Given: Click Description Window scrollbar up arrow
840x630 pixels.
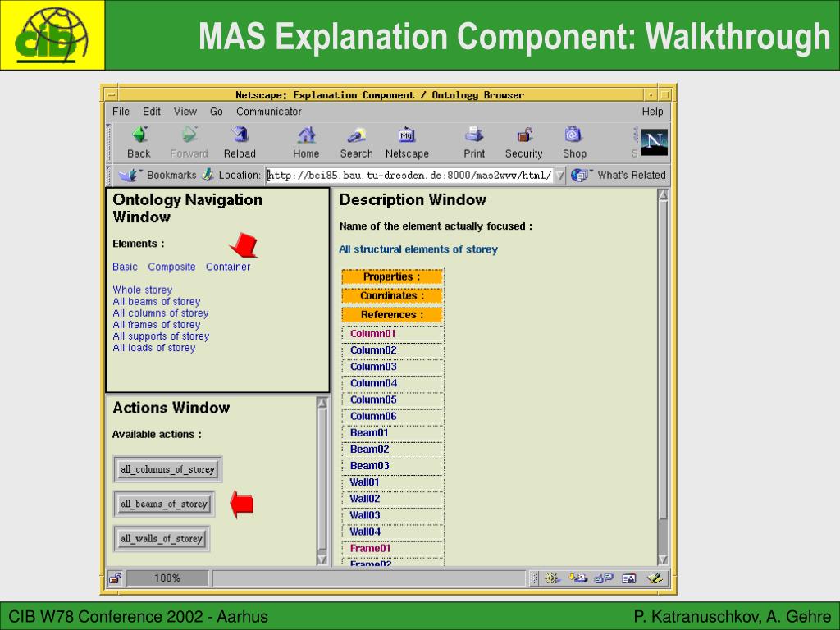Looking at the screenshot, I should [663, 195].
